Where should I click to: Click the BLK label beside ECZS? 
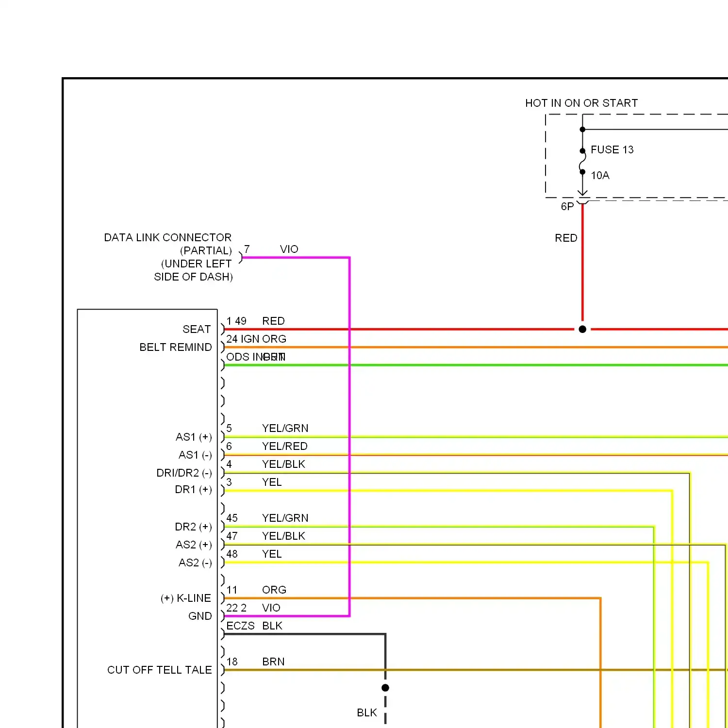(272, 626)
